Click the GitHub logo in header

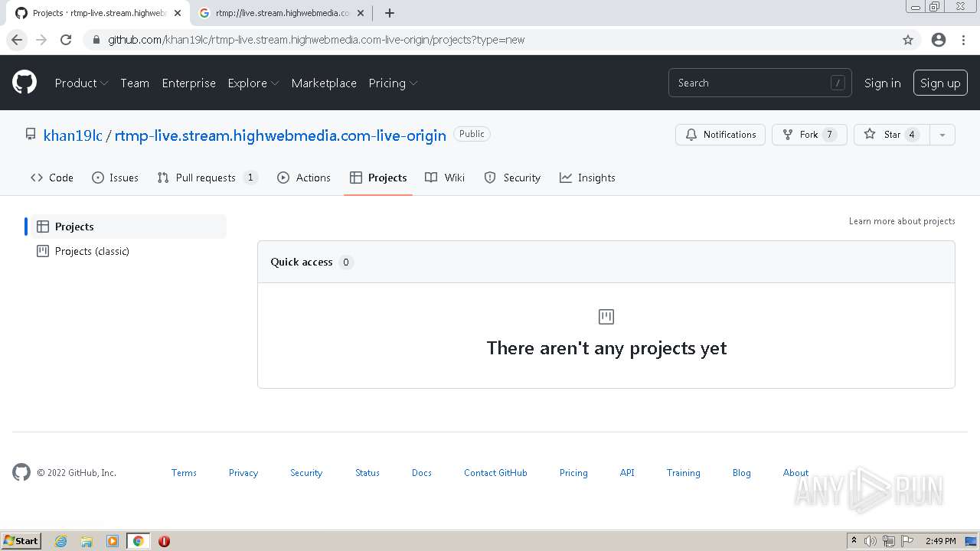[x=24, y=83]
